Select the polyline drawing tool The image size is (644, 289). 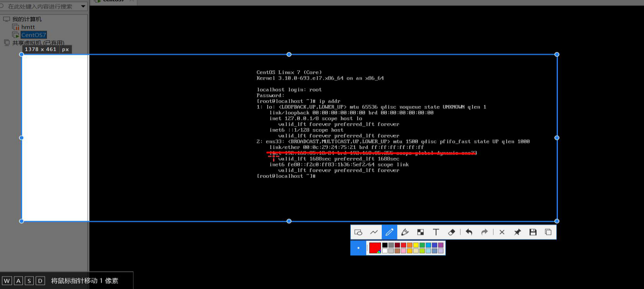pos(374,232)
